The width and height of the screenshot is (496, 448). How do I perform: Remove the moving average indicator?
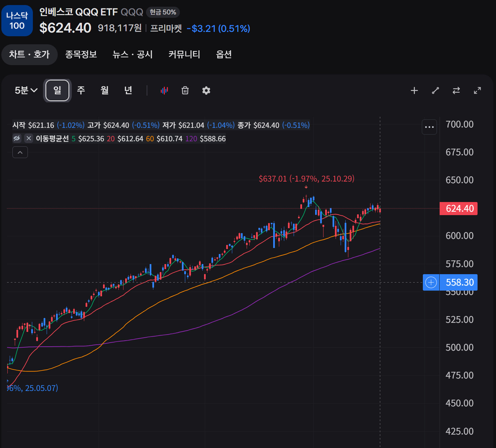coord(29,138)
